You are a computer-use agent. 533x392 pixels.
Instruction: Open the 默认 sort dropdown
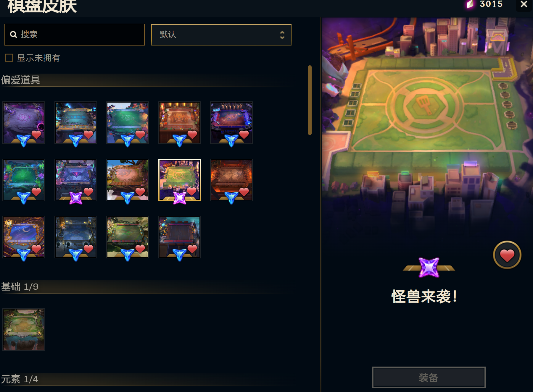[x=221, y=35]
